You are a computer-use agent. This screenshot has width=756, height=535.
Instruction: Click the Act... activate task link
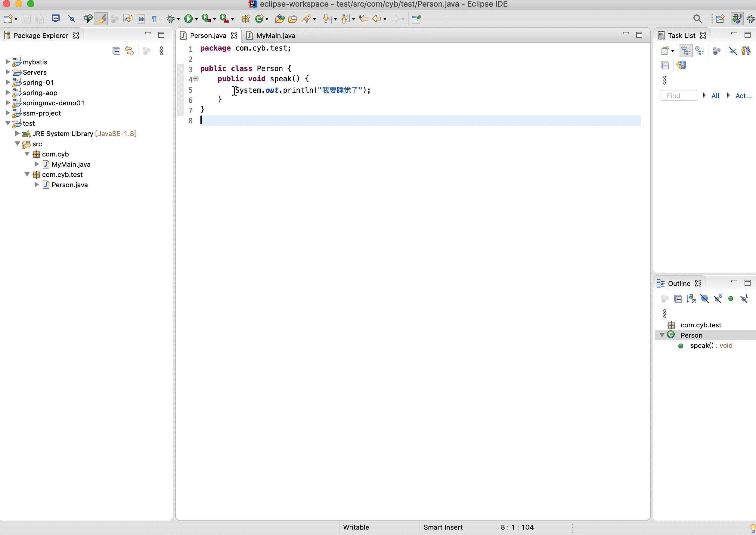[743, 96]
